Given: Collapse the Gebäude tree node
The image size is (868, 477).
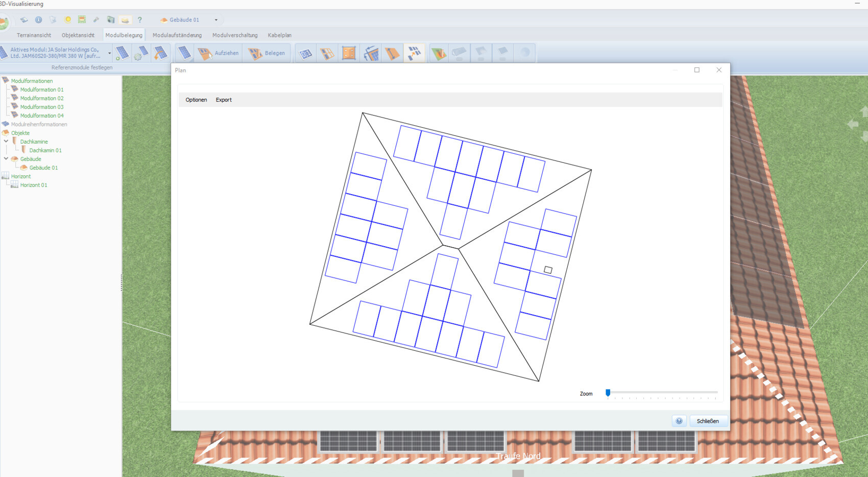Looking at the screenshot, I should pyautogui.click(x=6, y=159).
